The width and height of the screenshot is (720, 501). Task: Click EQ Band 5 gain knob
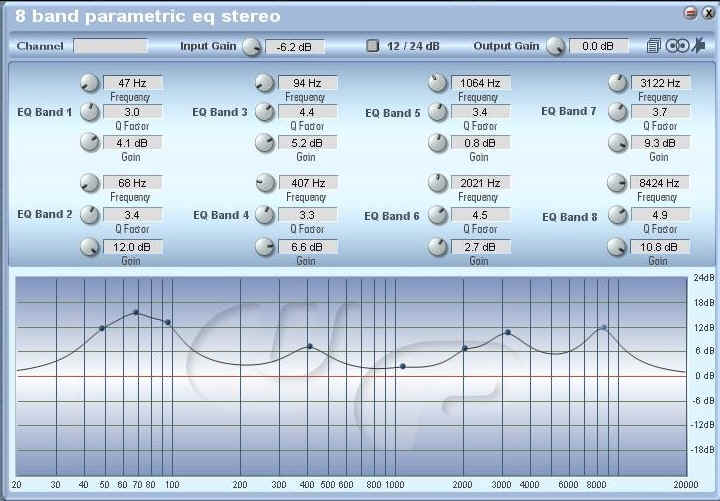click(x=438, y=143)
